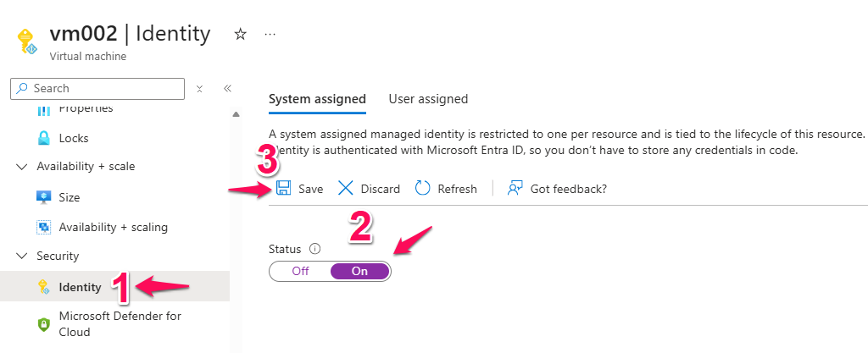Switch to the User assigned tab
Image resolution: width=868 pixels, height=353 pixels.
click(x=428, y=99)
